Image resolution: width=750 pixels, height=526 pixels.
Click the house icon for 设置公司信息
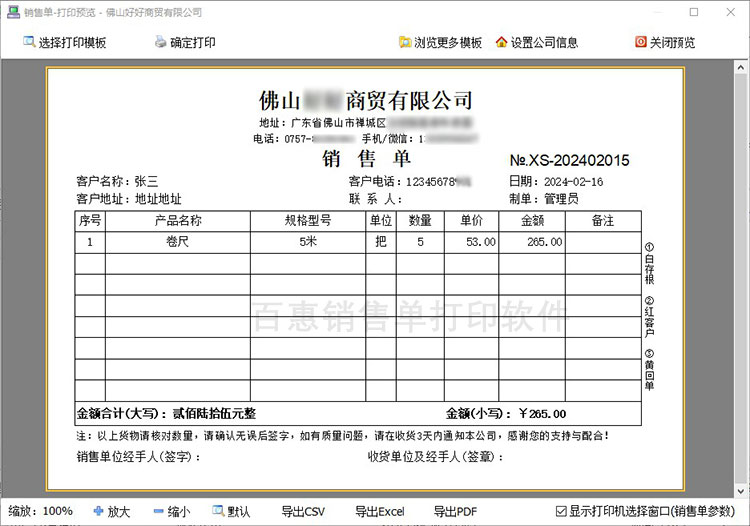tap(501, 42)
